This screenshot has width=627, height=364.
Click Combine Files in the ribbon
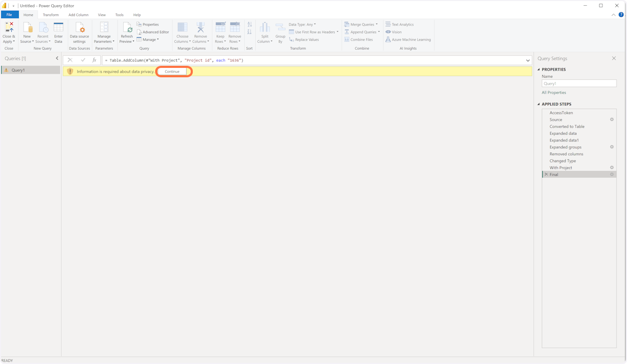[x=358, y=40]
